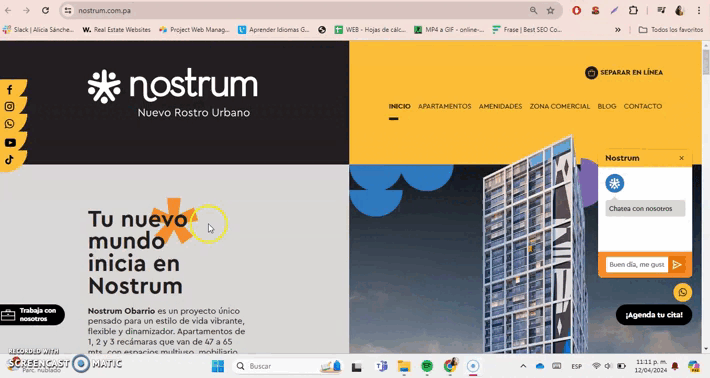The width and height of the screenshot is (710, 378).
Task: Open the Slack bookmark
Action: tap(38, 29)
